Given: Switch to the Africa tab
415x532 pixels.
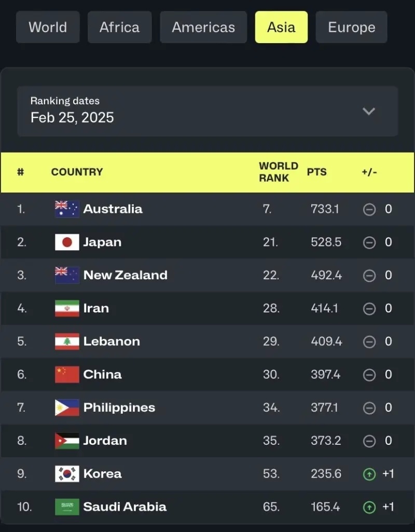Looking at the screenshot, I should (x=119, y=27).
